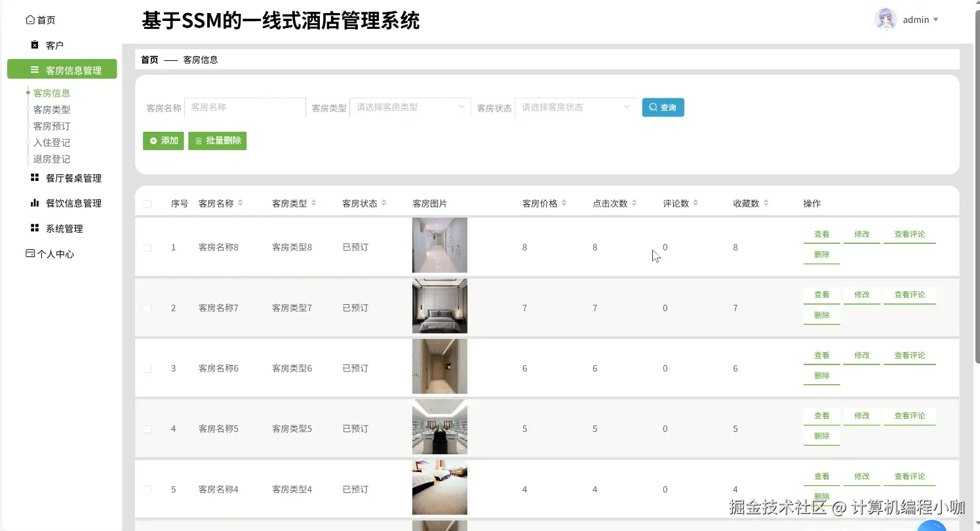Check the select-all checkbox in table header
The image size is (980, 531).
[x=147, y=203]
